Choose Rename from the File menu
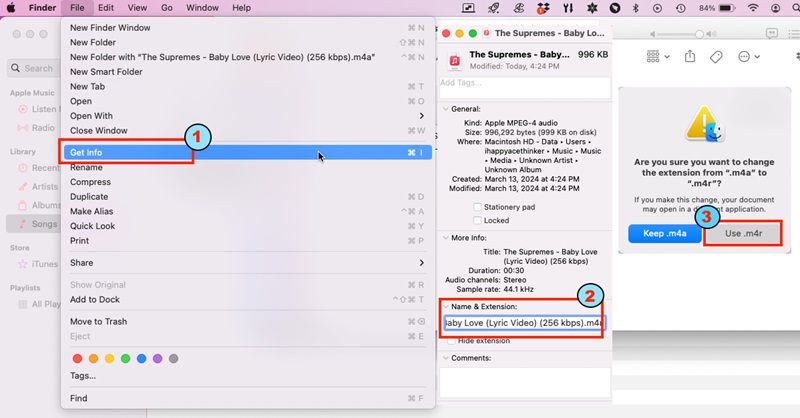 pos(247,167)
